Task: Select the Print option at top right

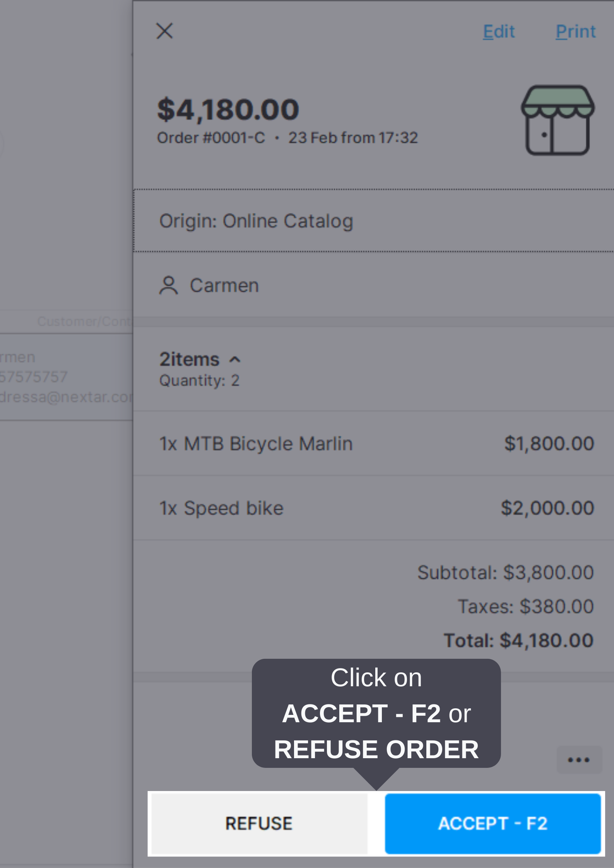Action: 576,31
